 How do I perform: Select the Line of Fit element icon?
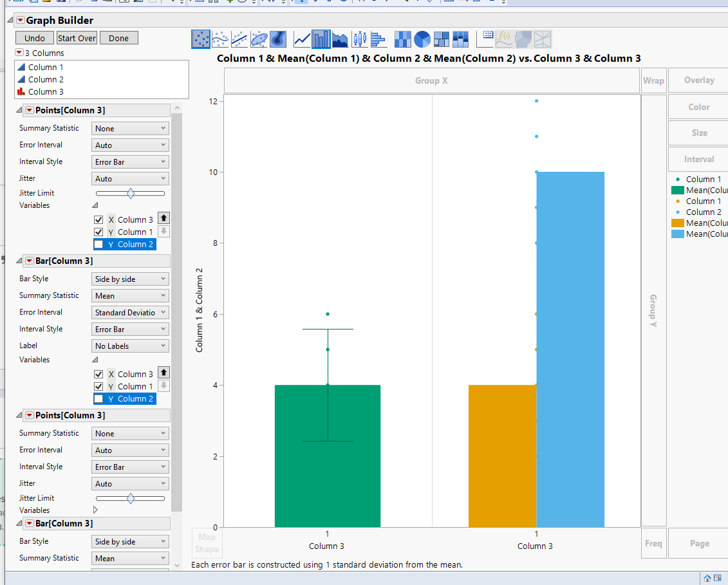[x=238, y=39]
